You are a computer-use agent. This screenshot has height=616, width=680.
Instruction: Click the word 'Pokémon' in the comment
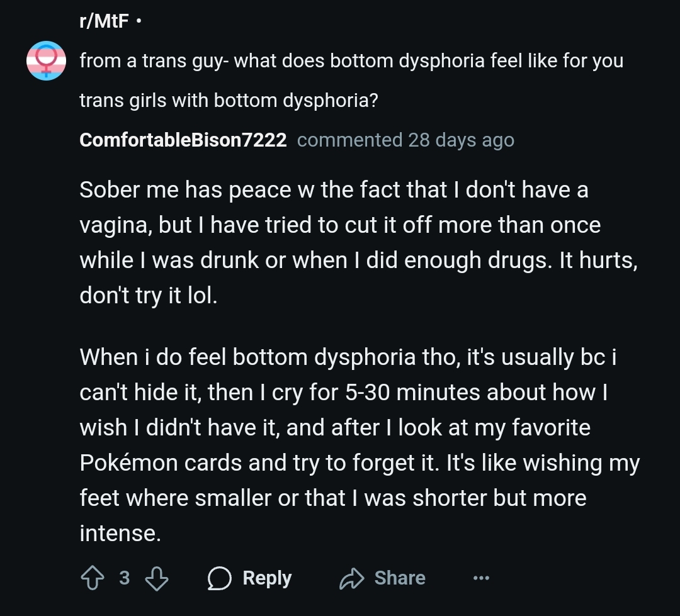[128, 463]
